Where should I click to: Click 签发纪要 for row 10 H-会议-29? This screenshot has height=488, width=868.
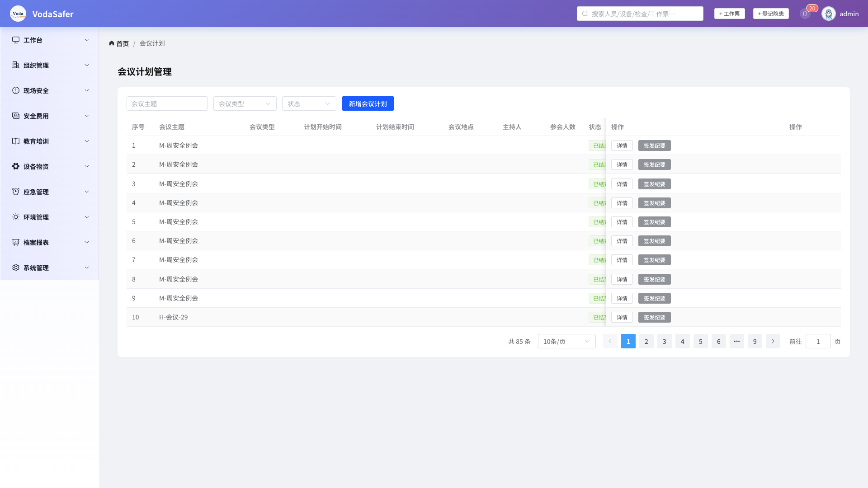(655, 317)
